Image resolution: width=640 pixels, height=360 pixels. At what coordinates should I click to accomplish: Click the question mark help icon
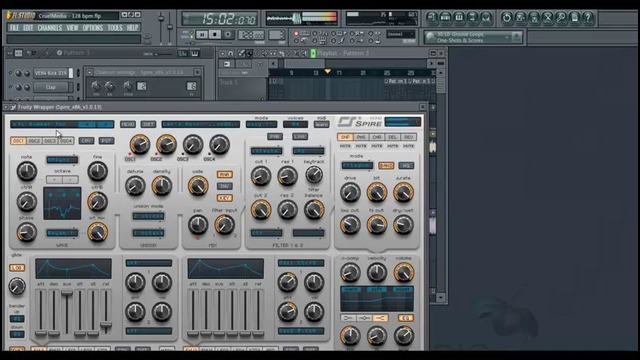(588, 18)
